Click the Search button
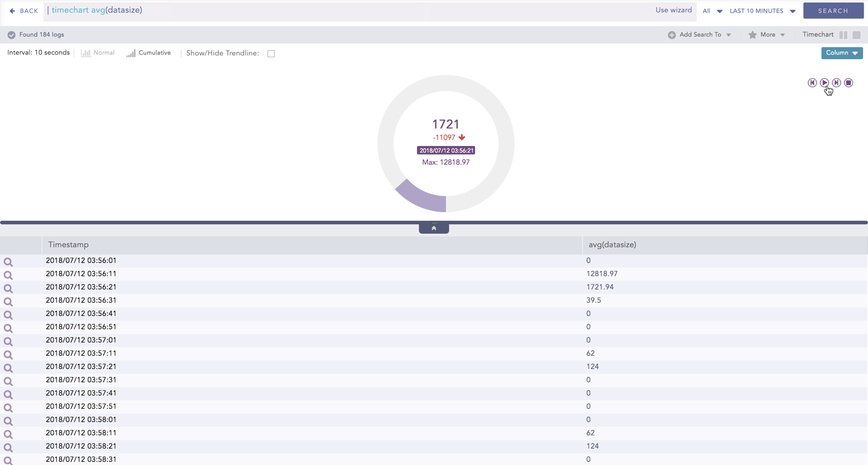The height and width of the screenshot is (465, 868). tap(833, 11)
